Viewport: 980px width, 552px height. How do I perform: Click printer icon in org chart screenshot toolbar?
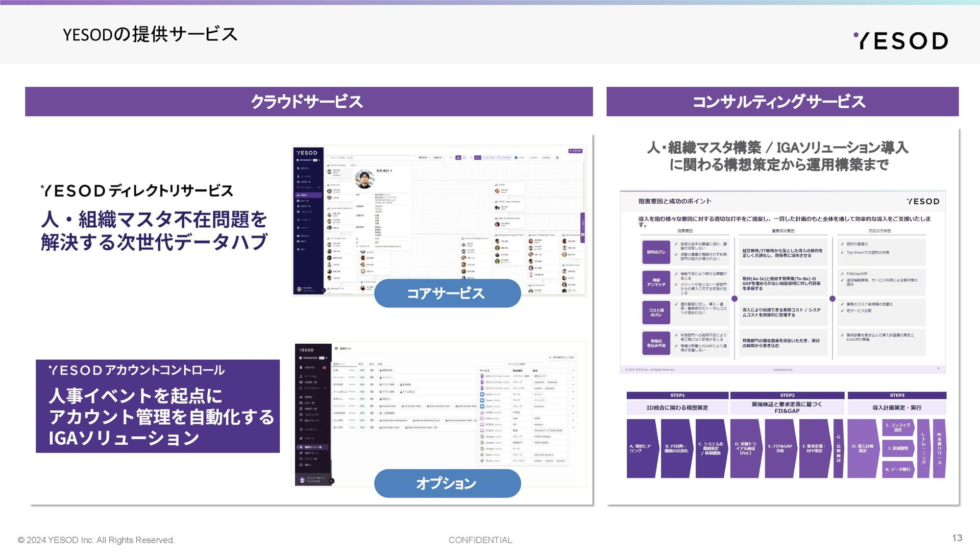pyautogui.click(x=557, y=158)
